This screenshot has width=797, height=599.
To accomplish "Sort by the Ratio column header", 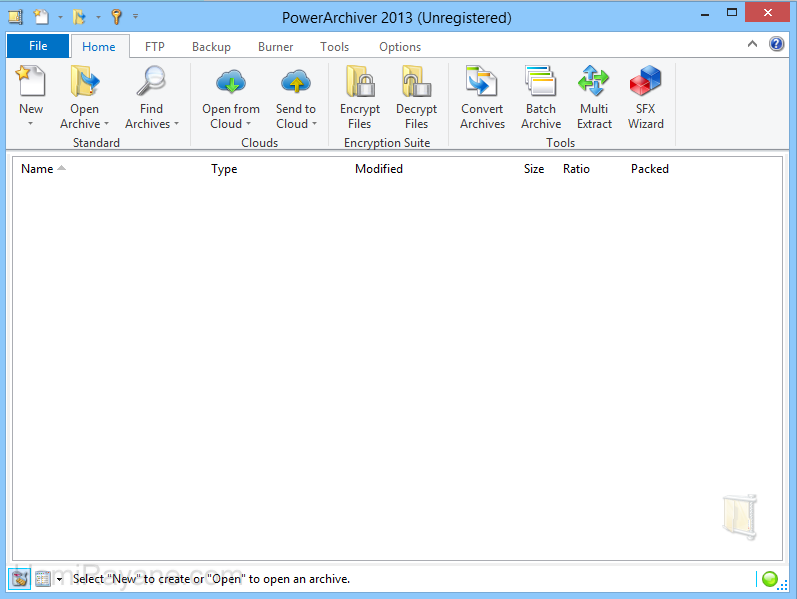I will 576,169.
